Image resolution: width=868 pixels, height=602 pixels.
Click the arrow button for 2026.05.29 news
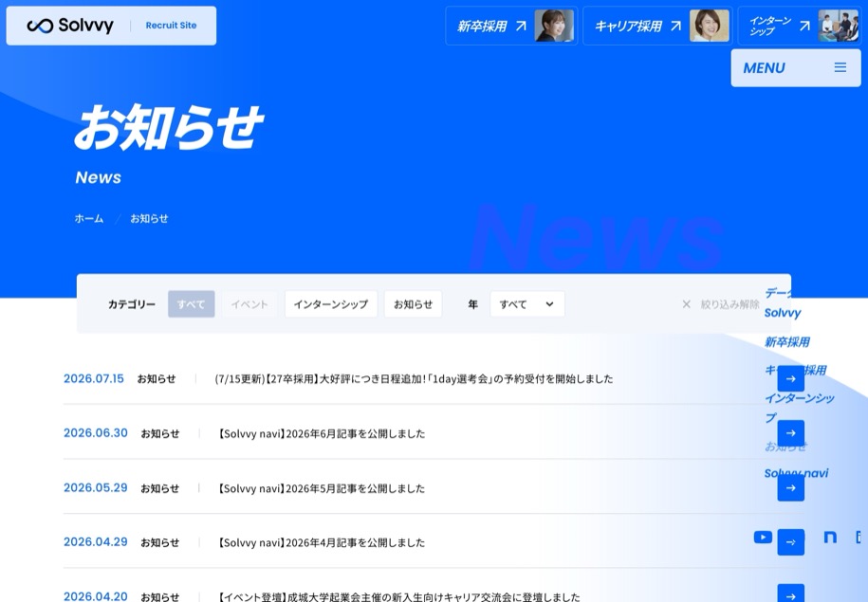[x=790, y=488]
